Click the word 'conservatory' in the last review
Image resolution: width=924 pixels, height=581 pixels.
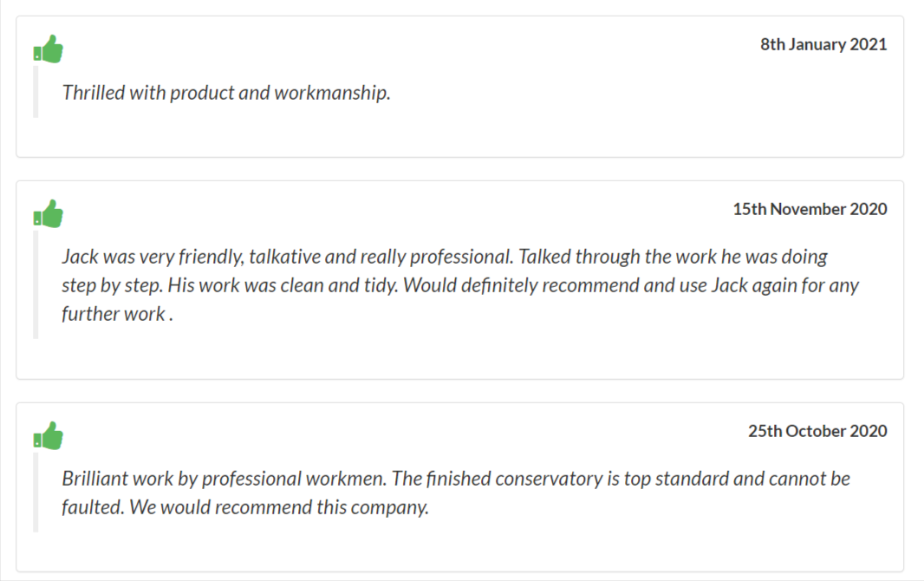[x=549, y=479]
